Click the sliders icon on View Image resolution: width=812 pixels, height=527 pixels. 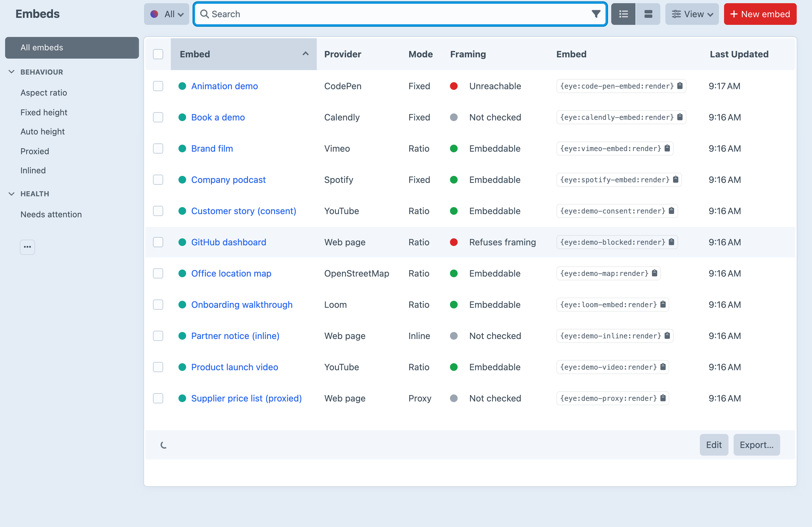pyautogui.click(x=676, y=14)
